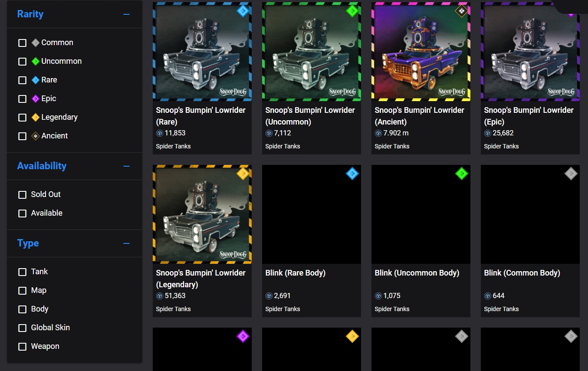The width and height of the screenshot is (588, 371).
Task: Select the Legendary Lowrider thumbnail image
Action: [x=202, y=214]
